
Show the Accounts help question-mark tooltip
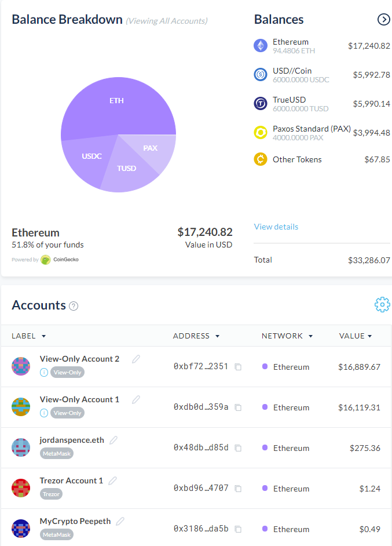click(x=74, y=306)
